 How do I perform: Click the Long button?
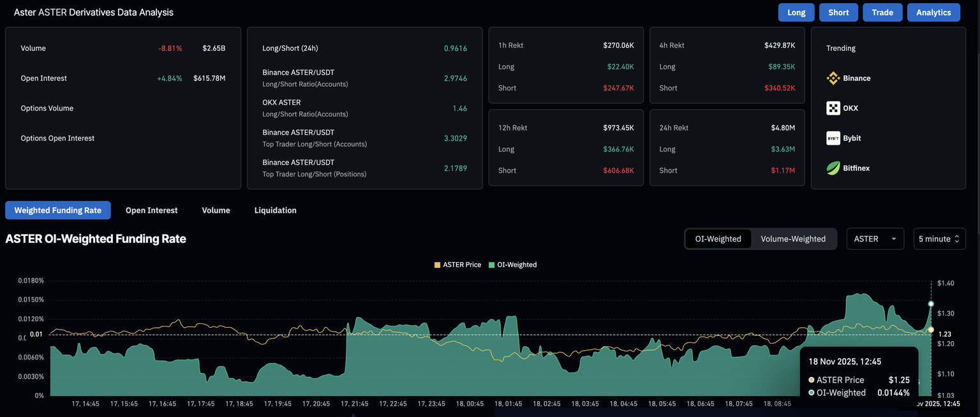pos(796,13)
